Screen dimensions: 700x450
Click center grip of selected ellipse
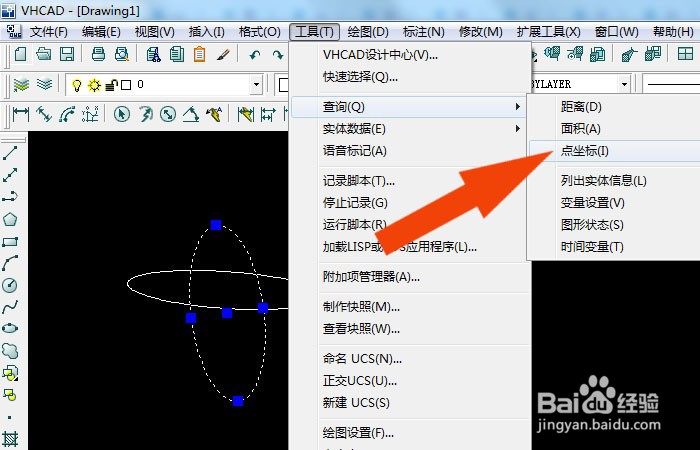tap(227, 313)
